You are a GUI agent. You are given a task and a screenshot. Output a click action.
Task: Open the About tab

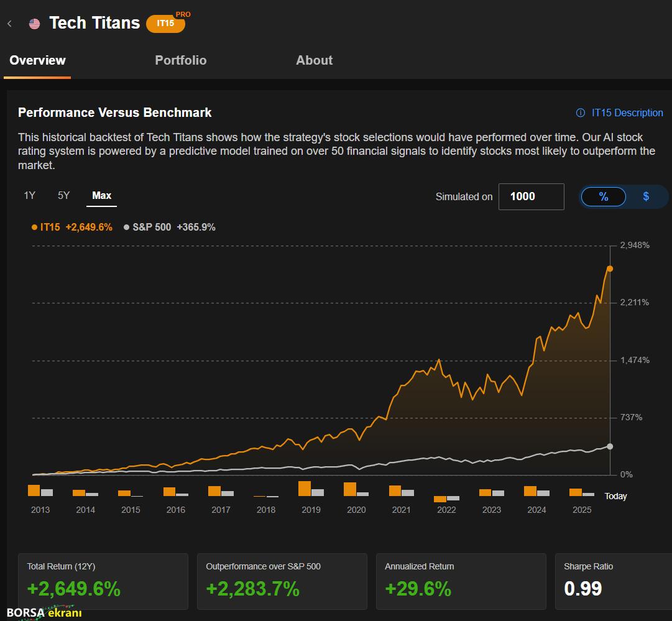[x=314, y=60]
